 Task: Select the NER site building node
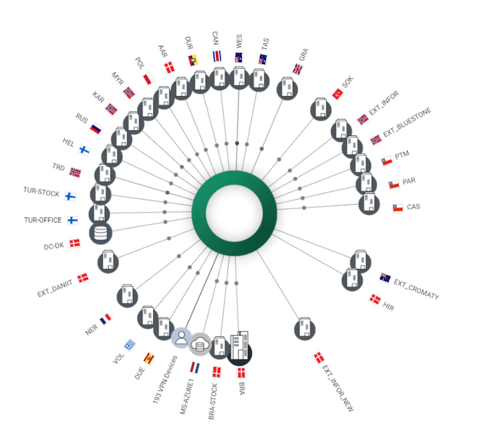[x=127, y=296]
